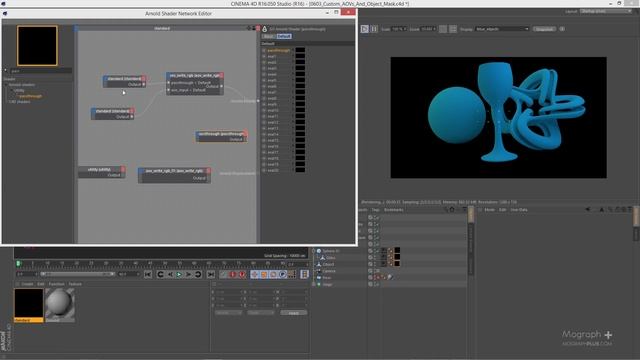This screenshot has width=640, height=360.
Task: Toggle visibility dots for Camera object
Action: [x=376, y=271]
